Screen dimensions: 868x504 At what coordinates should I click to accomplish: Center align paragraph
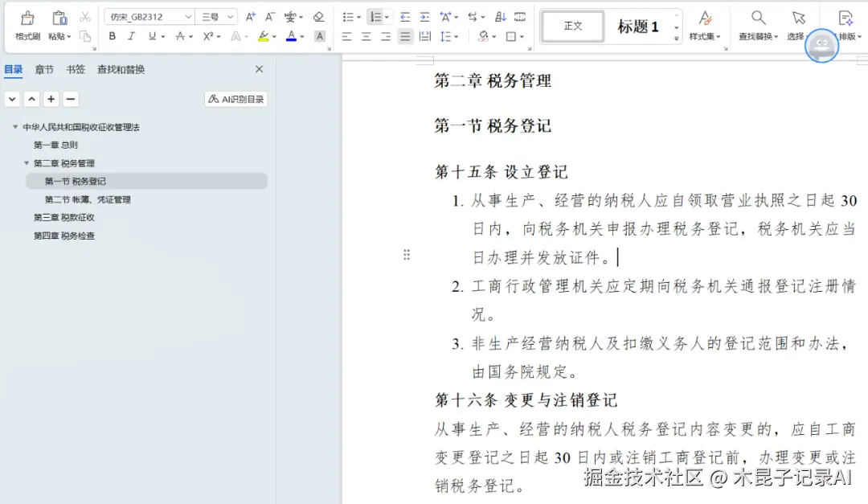click(366, 36)
